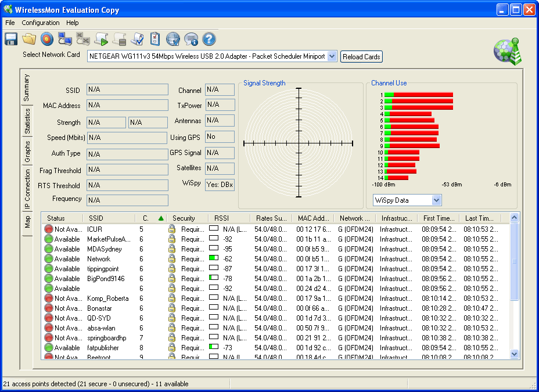539x392 pixels.
Task: Switch to the Summary tab
Action: (27, 88)
